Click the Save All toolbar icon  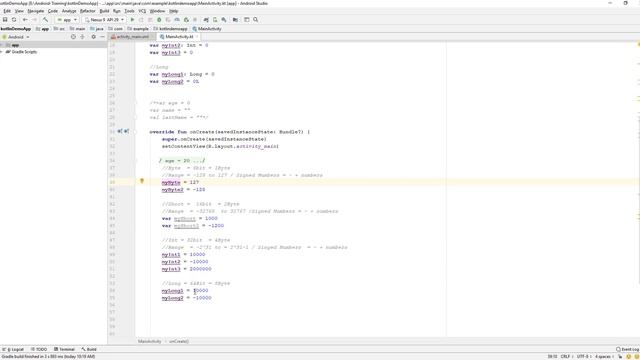tap(5, 20)
